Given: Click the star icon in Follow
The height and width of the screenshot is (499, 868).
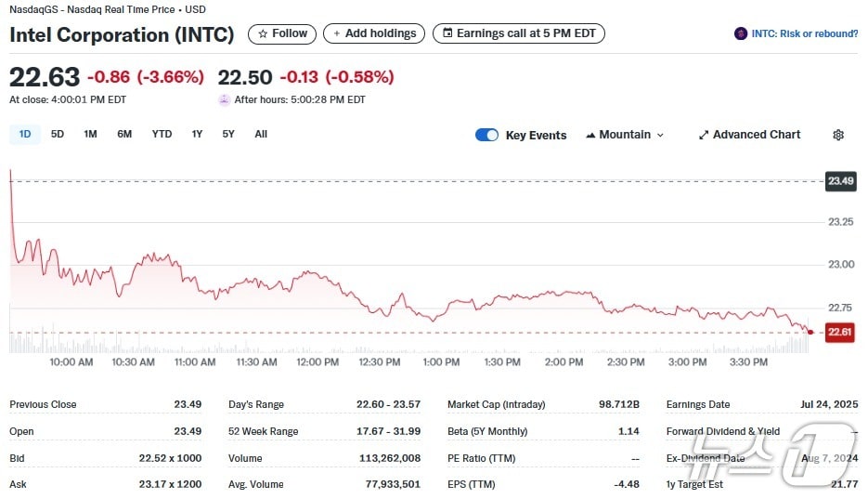Looking at the screenshot, I should 263,33.
